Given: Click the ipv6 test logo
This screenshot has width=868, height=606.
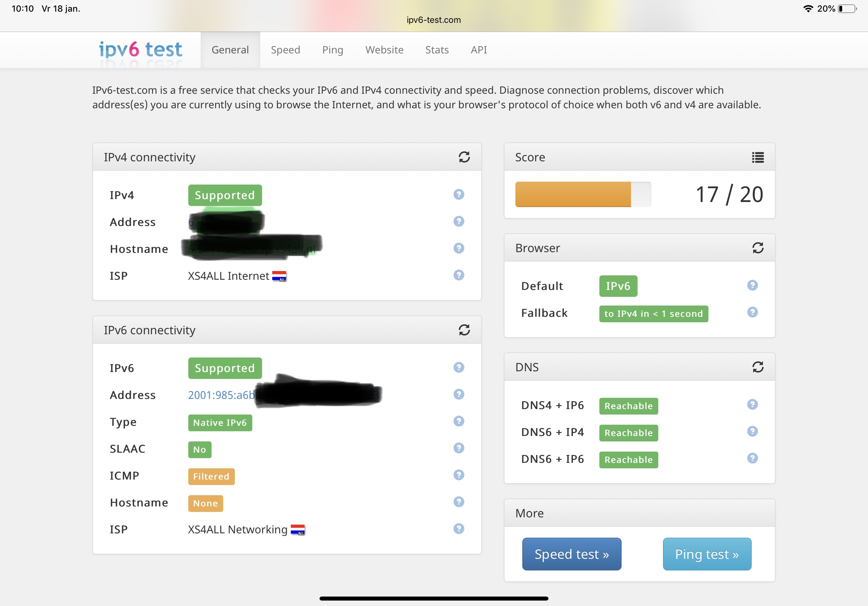Looking at the screenshot, I should pyautogui.click(x=140, y=49).
